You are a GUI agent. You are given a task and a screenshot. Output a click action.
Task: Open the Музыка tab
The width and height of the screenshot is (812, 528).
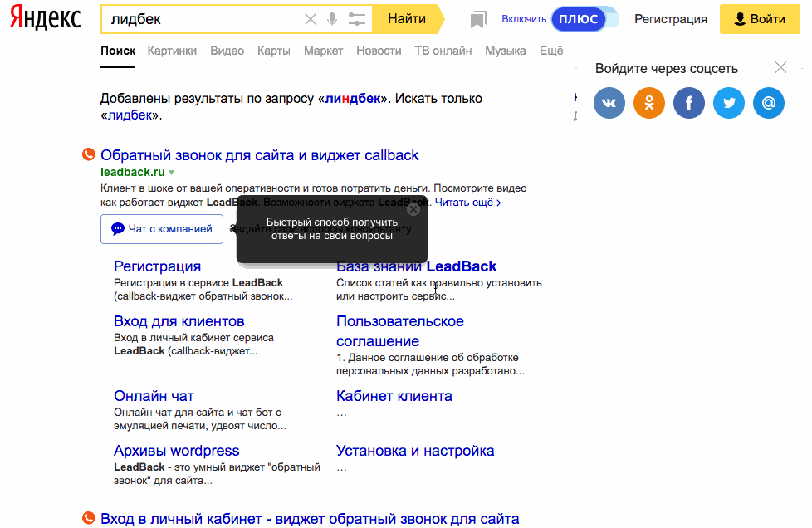point(506,51)
